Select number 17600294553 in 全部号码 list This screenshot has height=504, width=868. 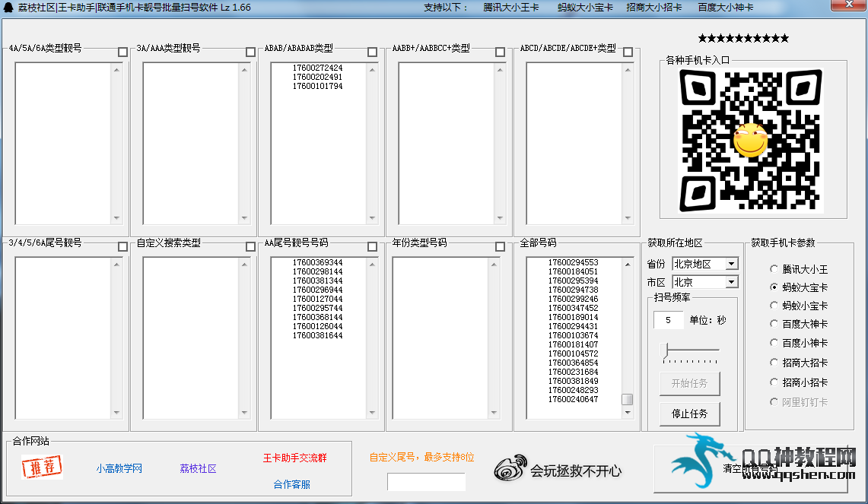click(574, 262)
